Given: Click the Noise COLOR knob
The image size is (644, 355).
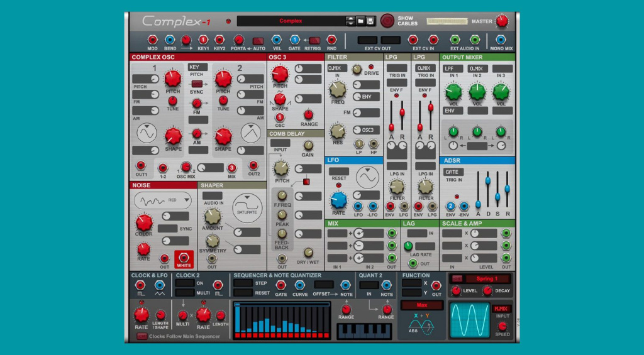Looking at the screenshot, I should click(144, 222).
